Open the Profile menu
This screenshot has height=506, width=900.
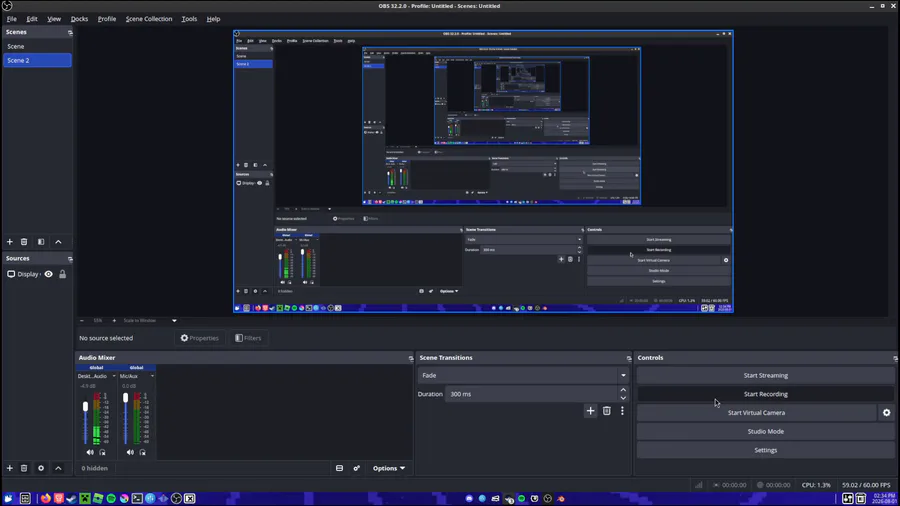click(x=107, y=19)
